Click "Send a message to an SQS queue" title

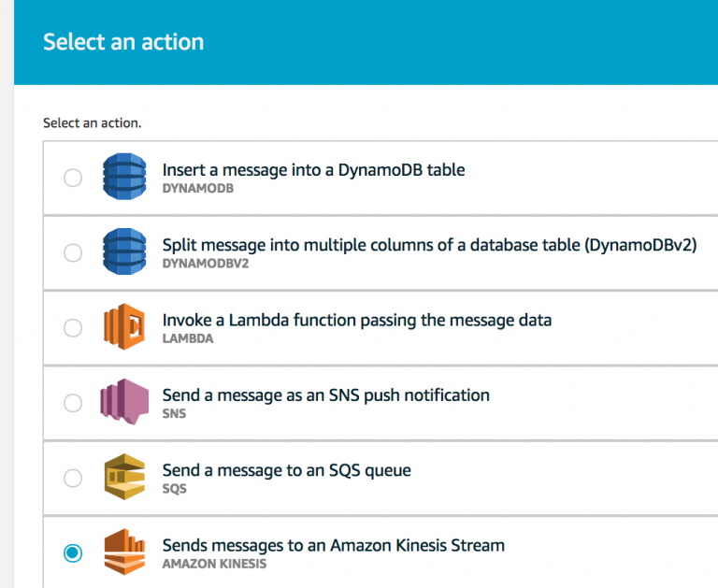pos(287,470)
